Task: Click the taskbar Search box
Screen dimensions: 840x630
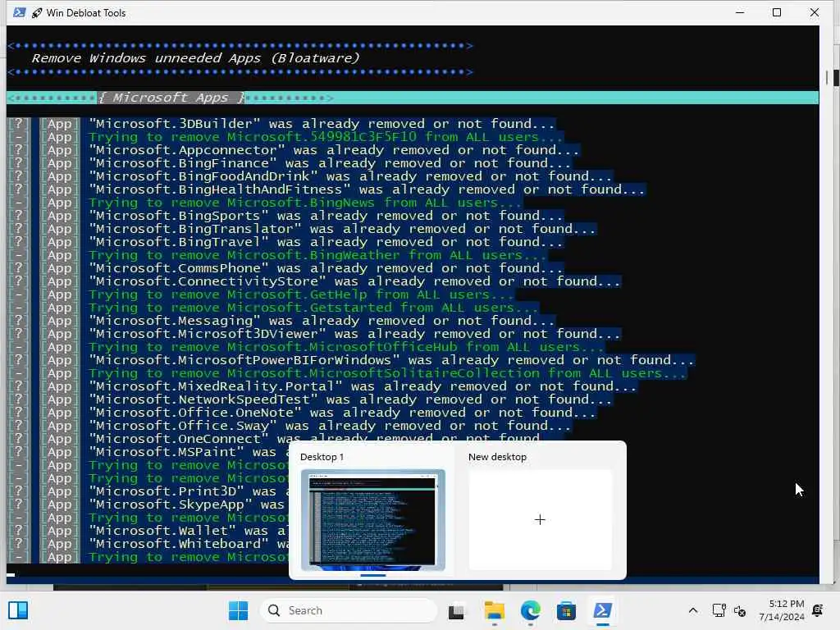Action: [348, 610]
